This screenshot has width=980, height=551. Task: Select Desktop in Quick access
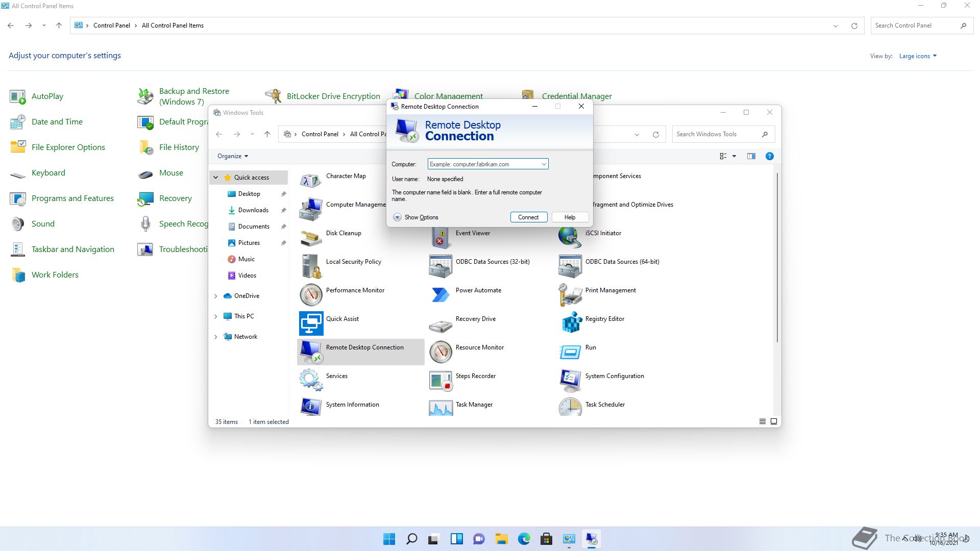(x=249, y=194)
